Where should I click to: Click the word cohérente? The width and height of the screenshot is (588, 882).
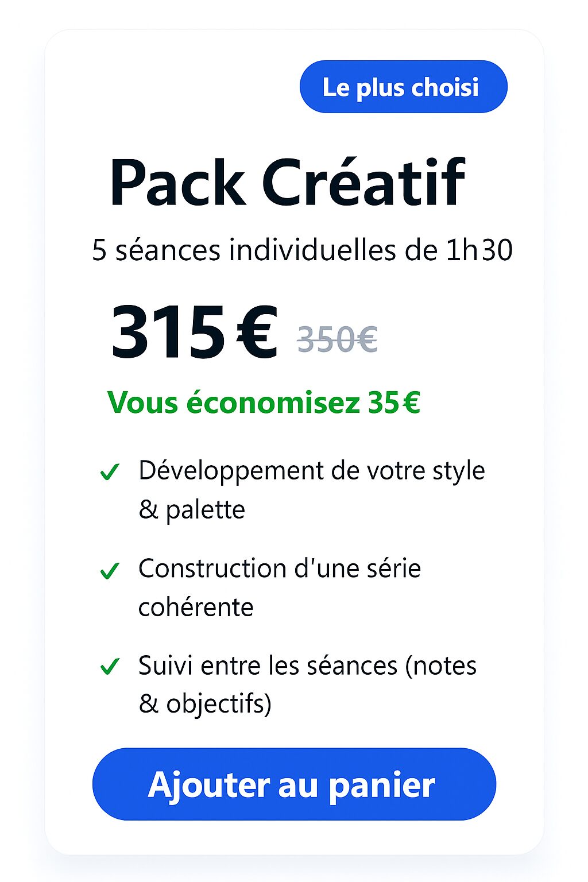click(196, 607)
